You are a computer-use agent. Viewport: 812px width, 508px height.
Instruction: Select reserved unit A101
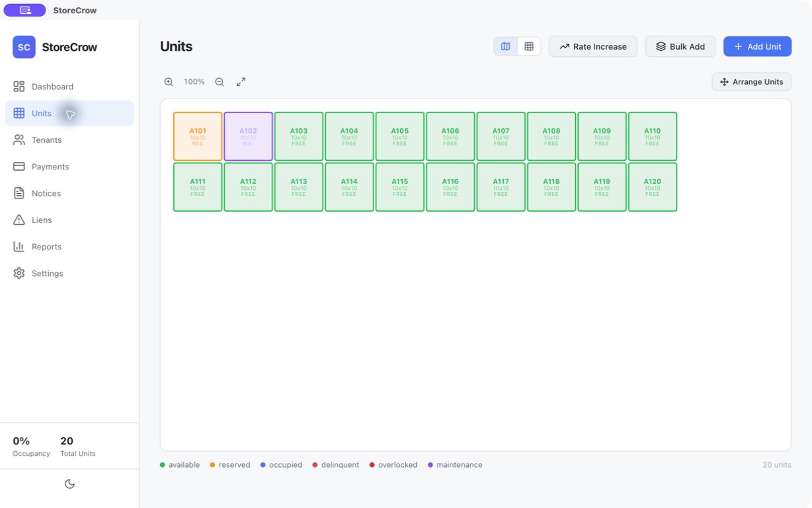point(198,136)
